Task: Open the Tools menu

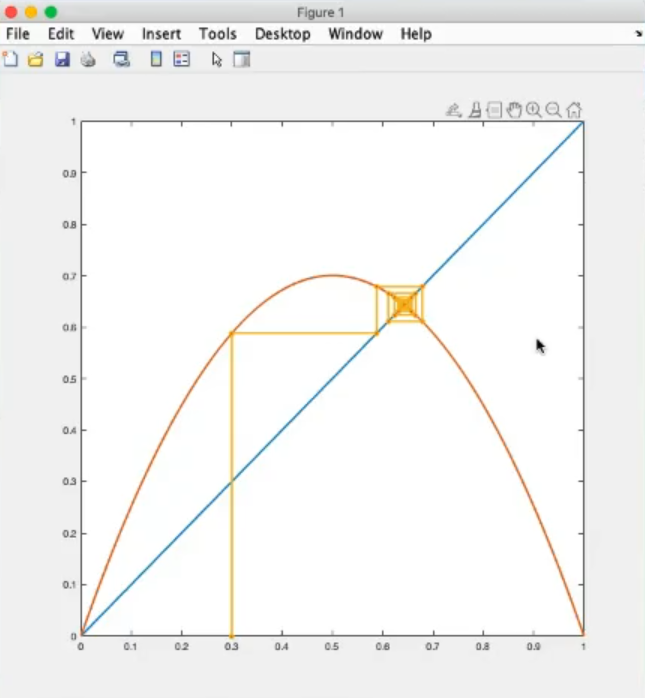Action: [217, 34]
